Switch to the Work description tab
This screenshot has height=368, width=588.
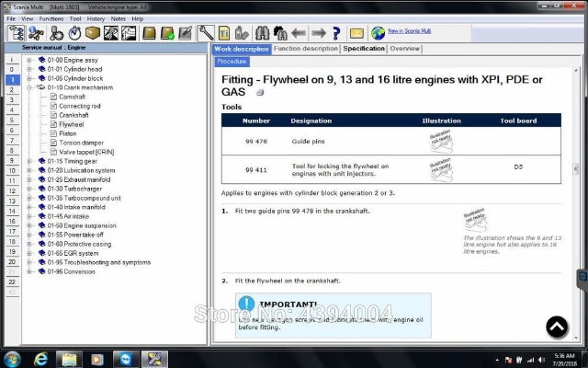coord(242,49)
